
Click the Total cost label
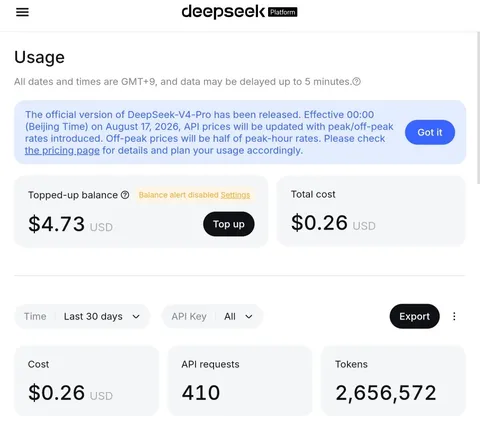pos(313,194)
